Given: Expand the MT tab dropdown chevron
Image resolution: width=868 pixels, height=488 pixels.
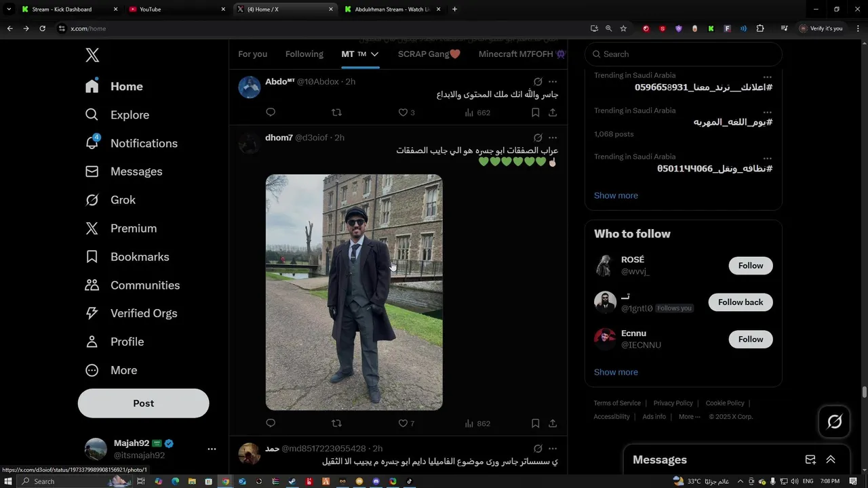Looking at the screenshot, I should coord(374,54).
